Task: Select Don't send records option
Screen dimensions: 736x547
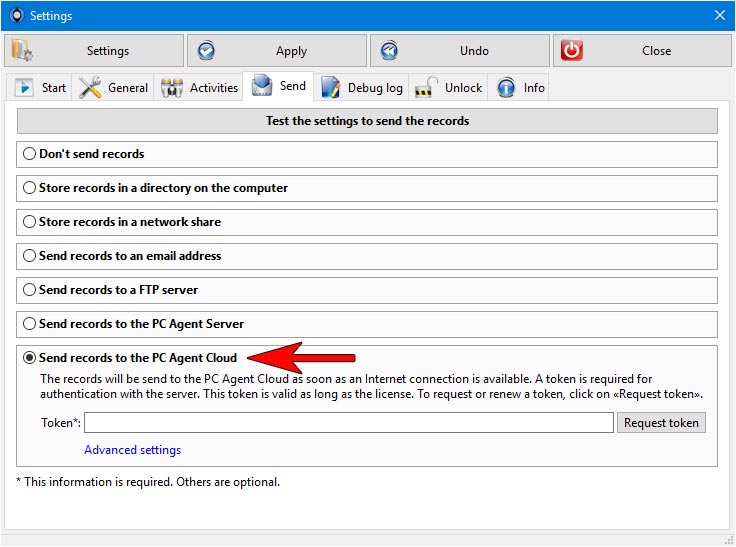Action: pyautogui.click(x=30, y=154)
